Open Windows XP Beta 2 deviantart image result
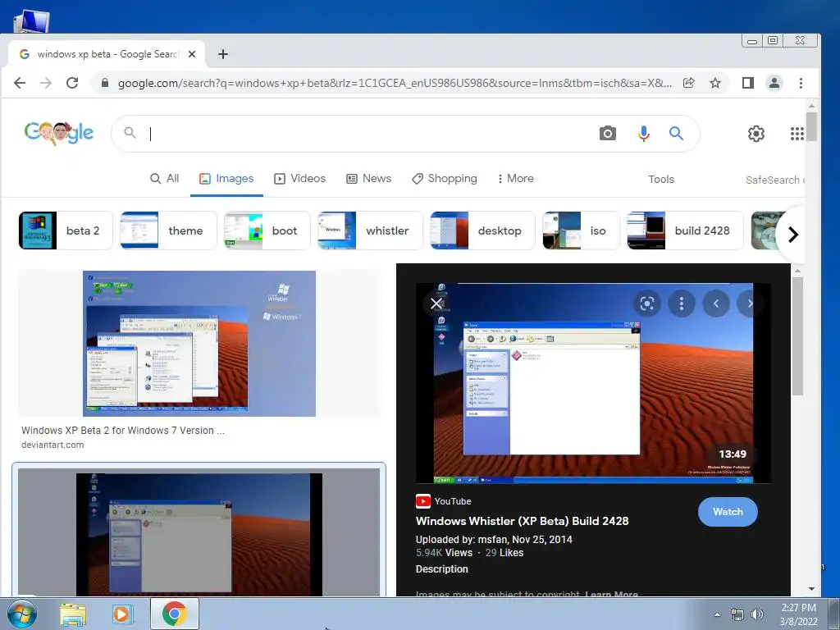Viewport: 840px width, 630px height. click(199, 344)
